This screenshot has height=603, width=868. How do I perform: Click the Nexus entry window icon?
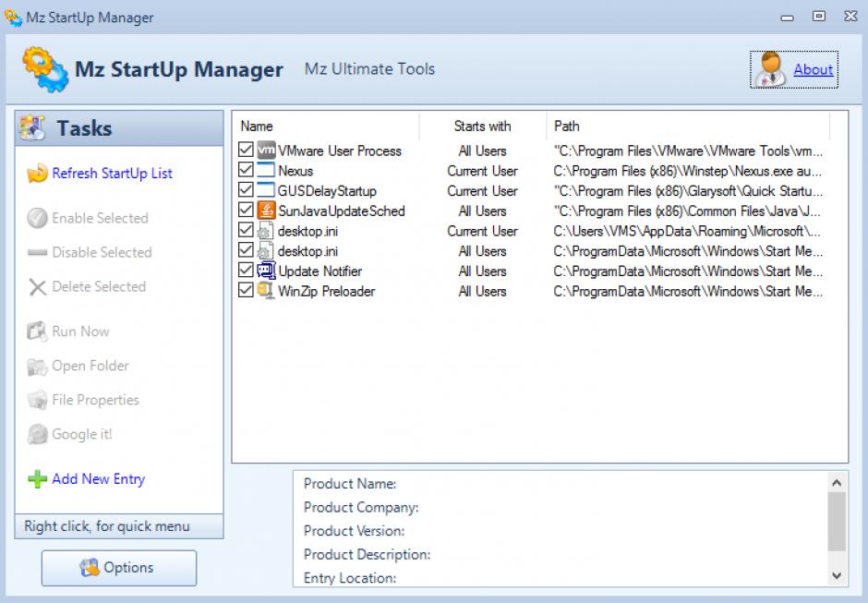(x=266, y=170)
